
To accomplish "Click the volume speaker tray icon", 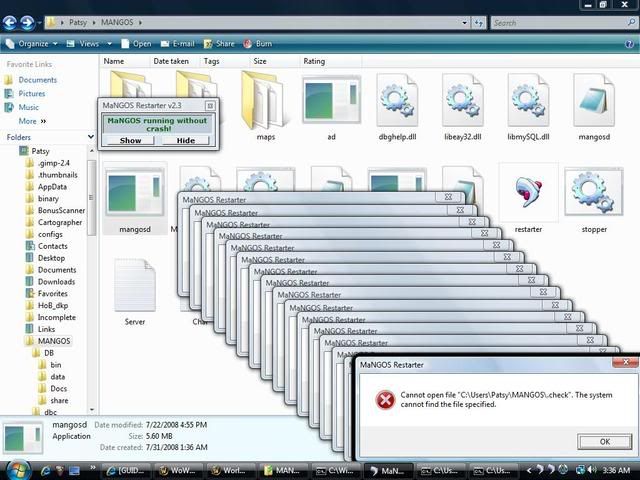I will click(592, 470).
